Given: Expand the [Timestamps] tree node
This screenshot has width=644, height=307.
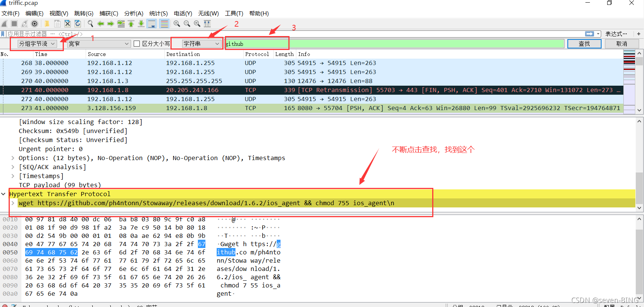Looking at the screenshot, I should (x=13, y=176).
